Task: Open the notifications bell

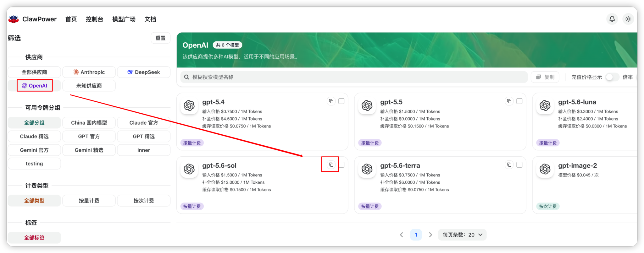Action: pos(612,19)
